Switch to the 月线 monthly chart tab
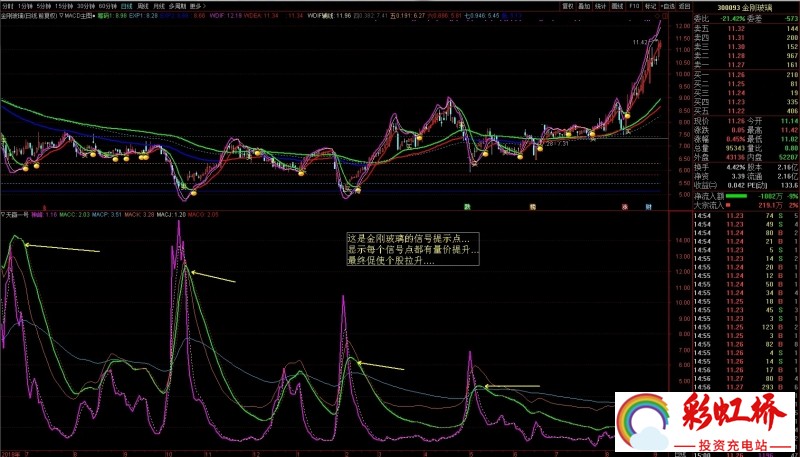The height and width of the screenshot is (457, 800). coord(161,7)
